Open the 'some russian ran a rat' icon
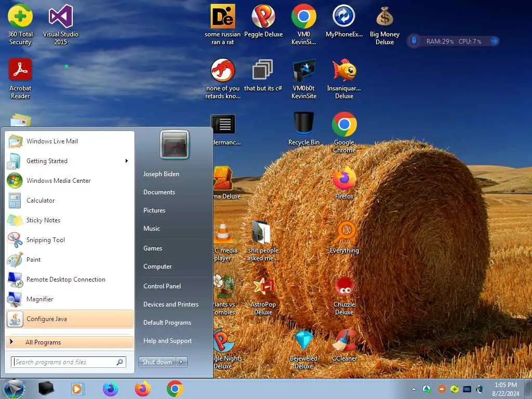Screen dimensions: 532x399 222,24
